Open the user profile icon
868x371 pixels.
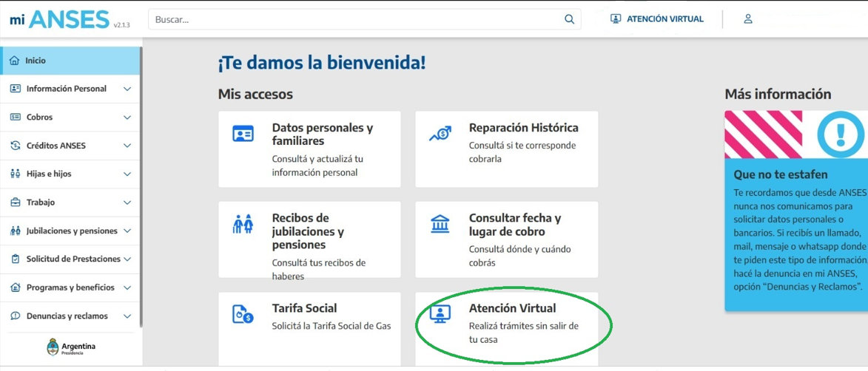tap(748, 18)
